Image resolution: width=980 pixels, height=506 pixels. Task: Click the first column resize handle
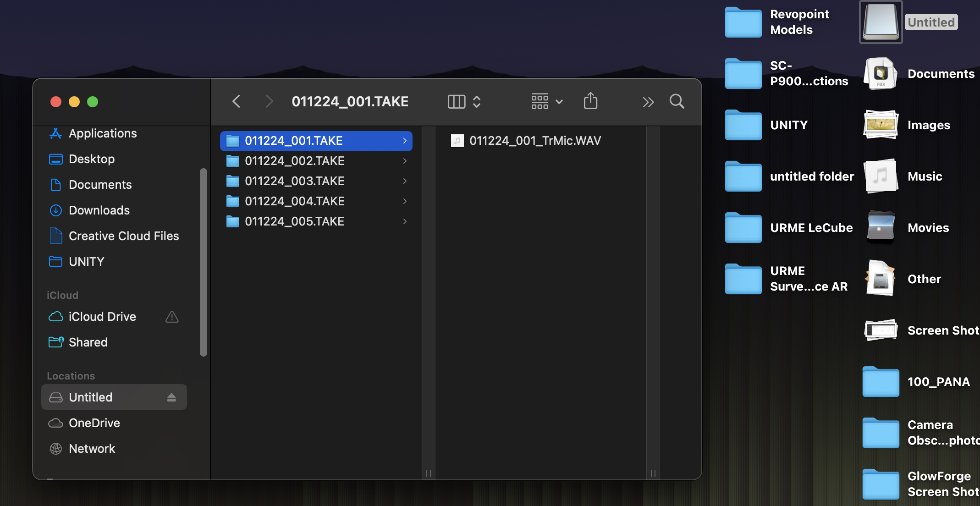coord(429,473)
